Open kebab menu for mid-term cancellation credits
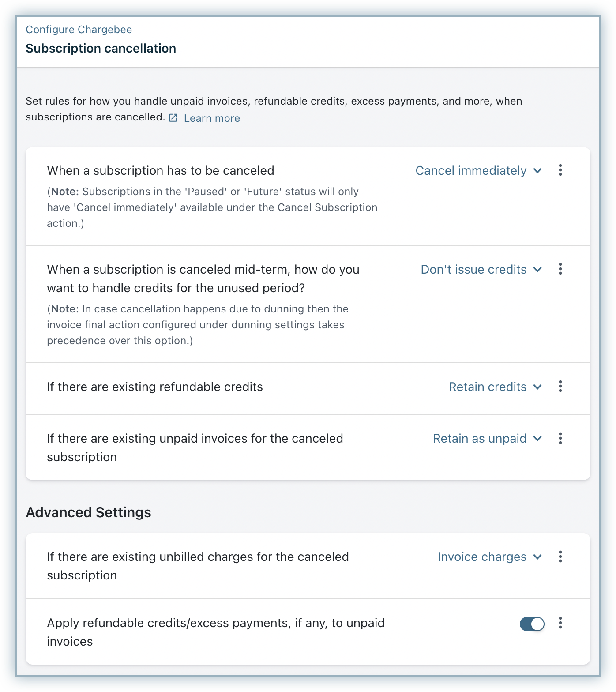The height and width of the screenshot is (692, 616). (x=560, y=269)
